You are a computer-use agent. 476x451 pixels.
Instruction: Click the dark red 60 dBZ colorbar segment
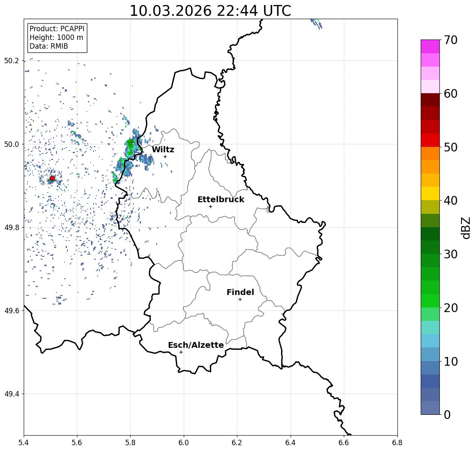pyautogui.click(x=430, y=100)
